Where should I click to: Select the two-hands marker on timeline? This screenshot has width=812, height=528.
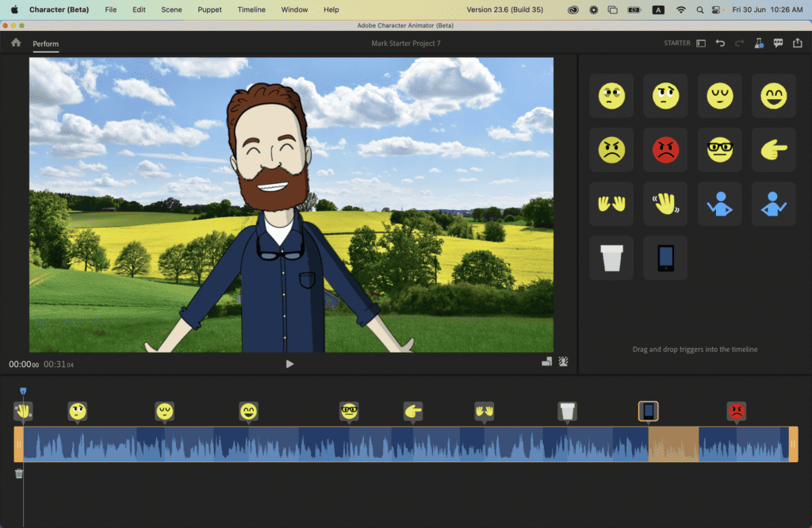[x=485, y=411]
